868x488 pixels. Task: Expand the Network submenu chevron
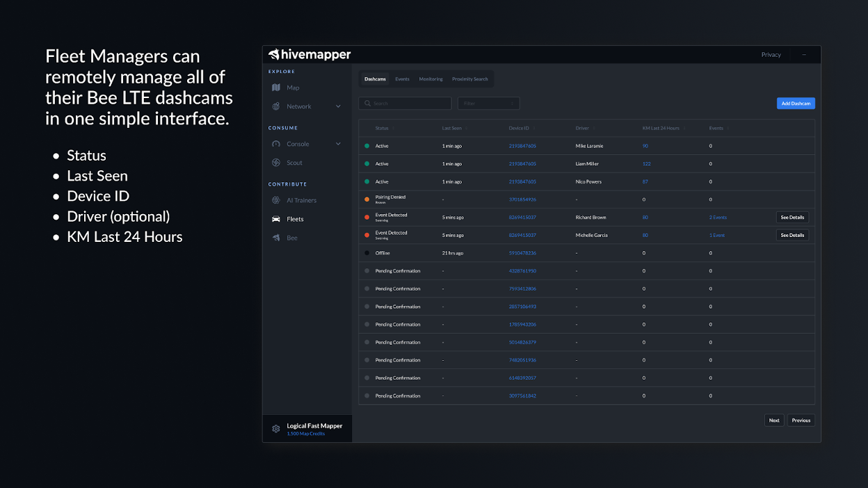pyautogui.click(x=338, y=106)
